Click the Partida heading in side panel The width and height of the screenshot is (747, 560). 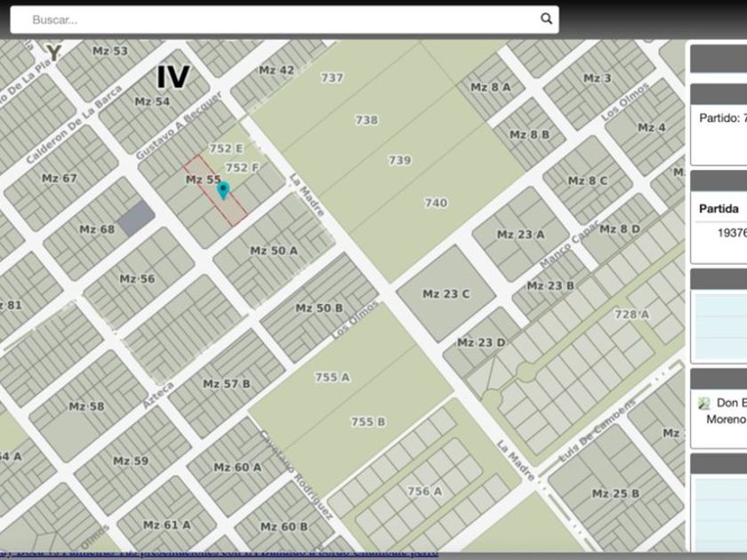tap(719, 209)
